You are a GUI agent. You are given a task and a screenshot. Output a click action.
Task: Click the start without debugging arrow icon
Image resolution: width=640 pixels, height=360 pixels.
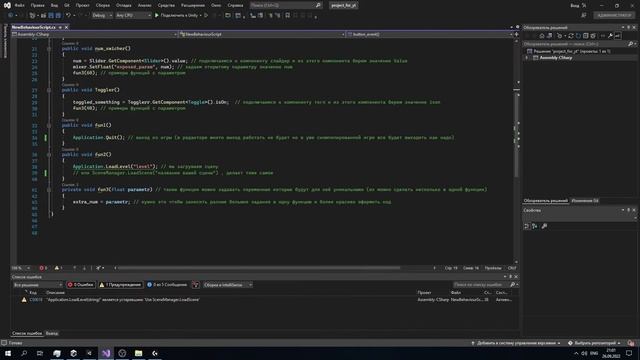click(206, 15)
